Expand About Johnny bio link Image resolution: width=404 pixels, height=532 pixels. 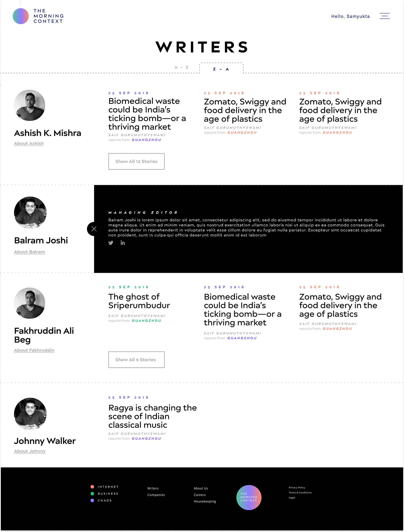pyautogui.click(x=30, y=451)
